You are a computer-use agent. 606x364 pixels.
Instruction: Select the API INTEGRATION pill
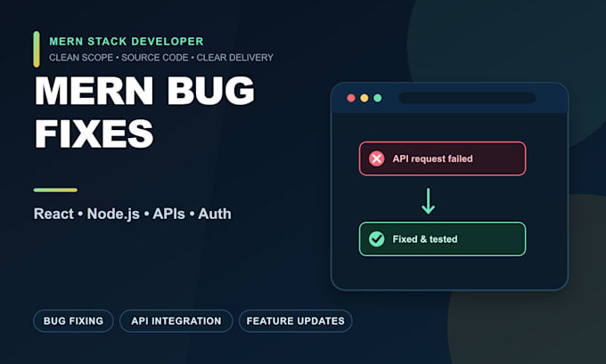click(176, 320)
